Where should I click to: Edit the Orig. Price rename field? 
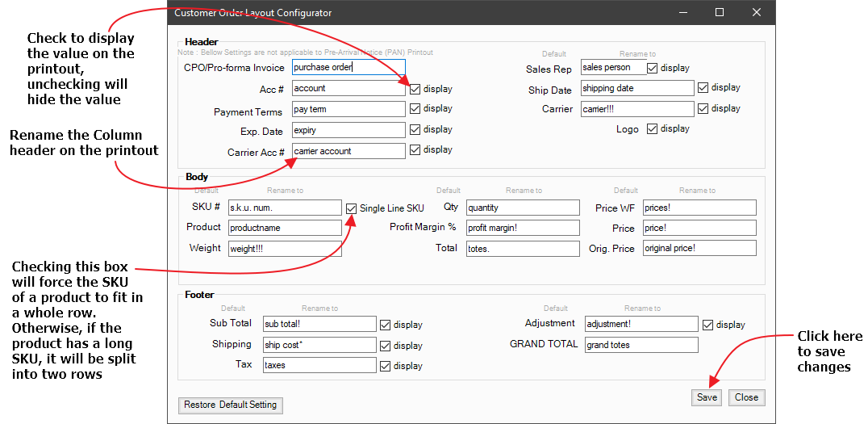(699, 249)
